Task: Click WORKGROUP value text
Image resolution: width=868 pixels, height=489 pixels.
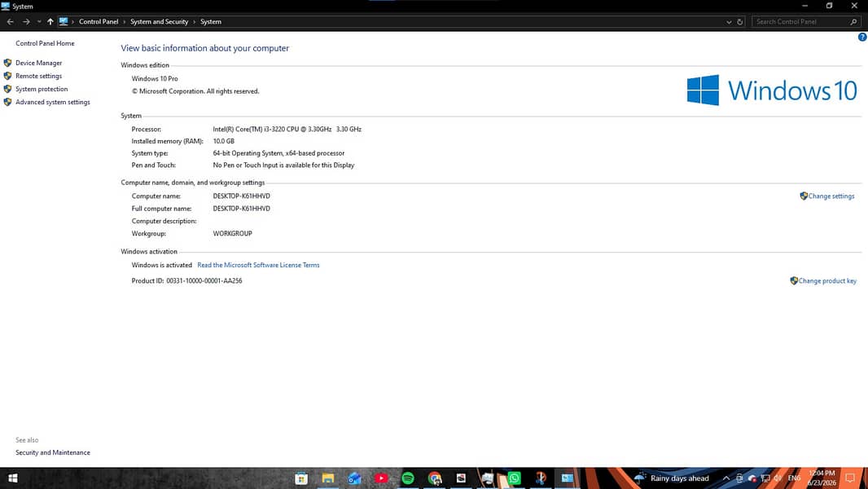Action: point(233,234)
